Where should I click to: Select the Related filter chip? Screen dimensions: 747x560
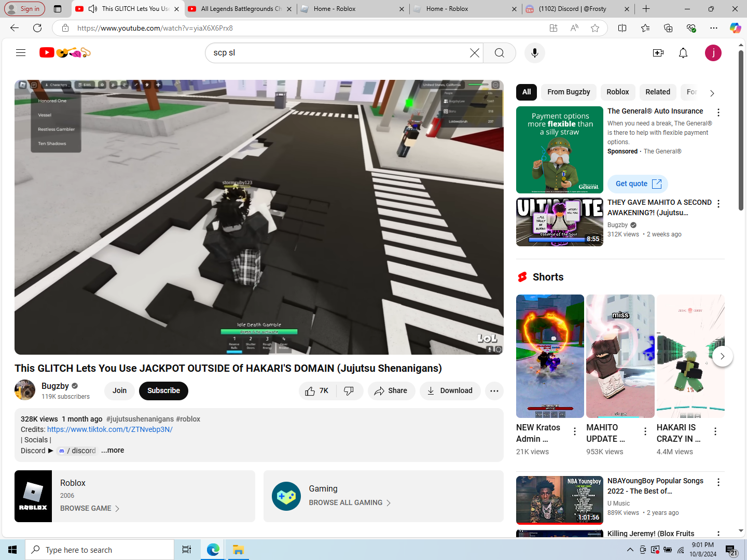pyautogui.click(x=658, y=92)
